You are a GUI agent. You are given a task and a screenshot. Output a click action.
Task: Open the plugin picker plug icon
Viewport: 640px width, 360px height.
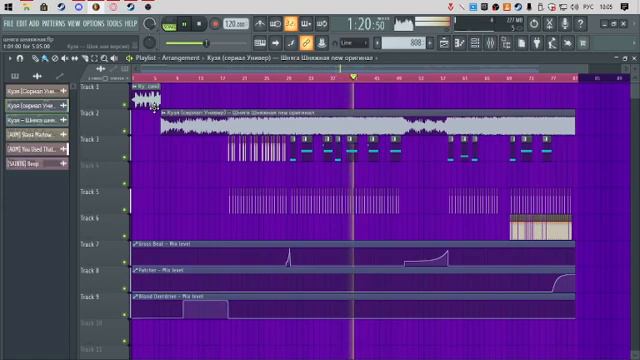[x=537, y=43]
